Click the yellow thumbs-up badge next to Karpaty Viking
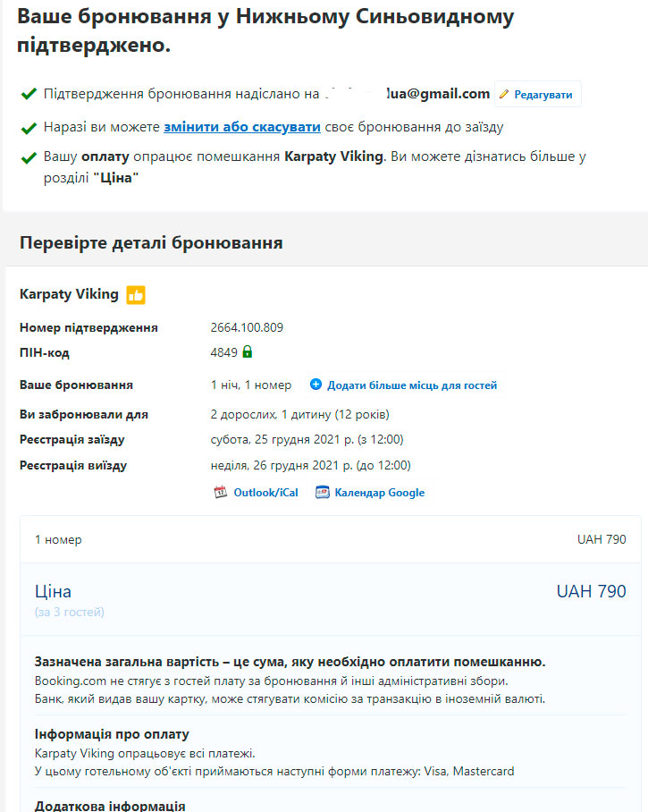 click(136, 294)
